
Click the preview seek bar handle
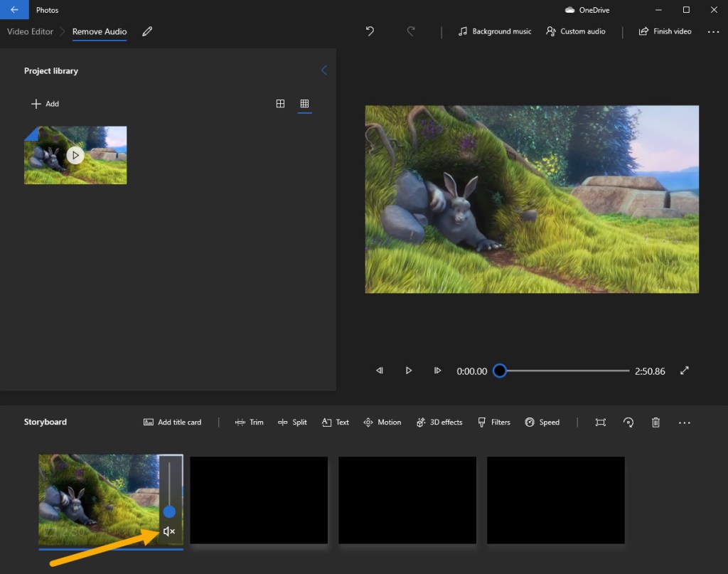click(x=500, y=371)
